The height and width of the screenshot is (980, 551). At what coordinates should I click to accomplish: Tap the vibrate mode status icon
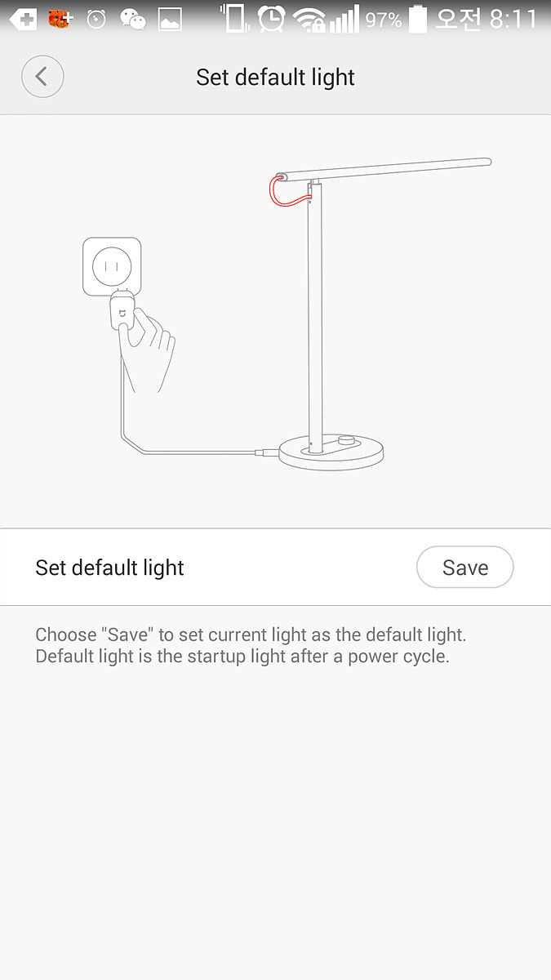click(234, 18)
